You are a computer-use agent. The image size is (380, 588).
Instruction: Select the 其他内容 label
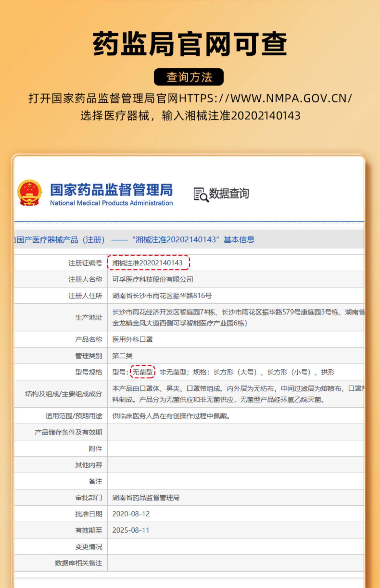pos(89,465)
